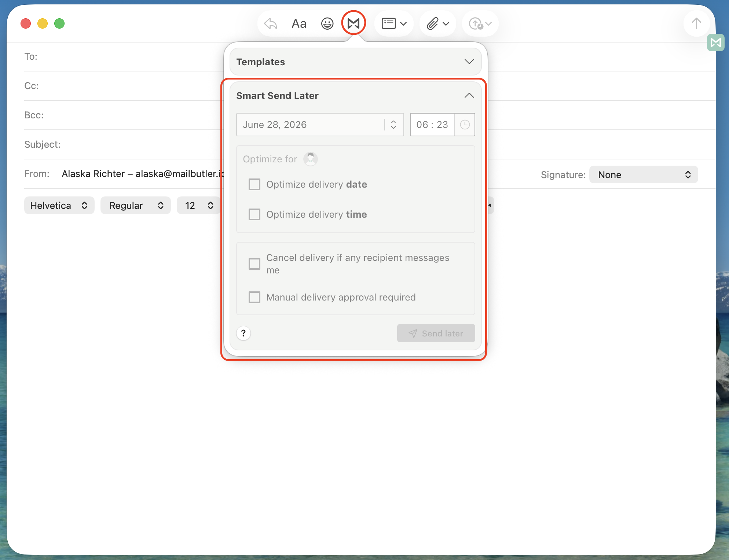Click the reply arrow icon in toolbar
The width and height of the screenshot is (729, 560).
tap(271, 24)
